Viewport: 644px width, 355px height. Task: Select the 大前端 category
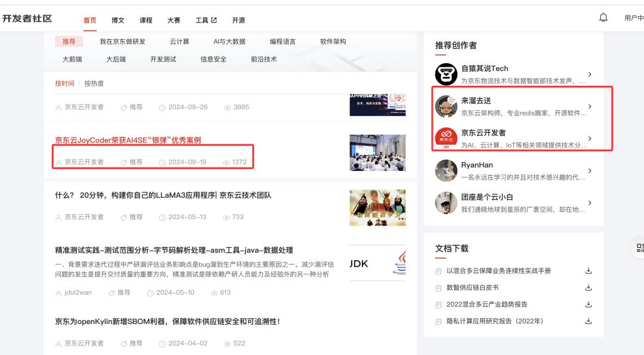pyautogui.click(x=72, y=59)
